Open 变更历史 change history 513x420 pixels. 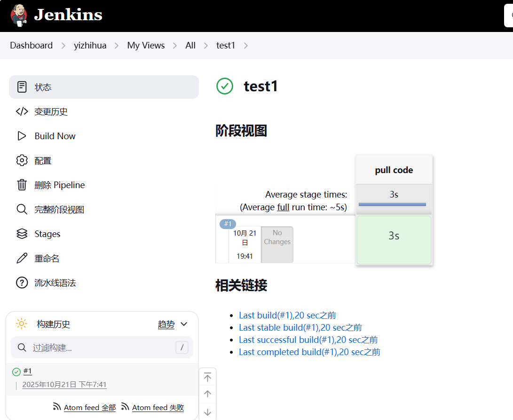click(51, 111)
